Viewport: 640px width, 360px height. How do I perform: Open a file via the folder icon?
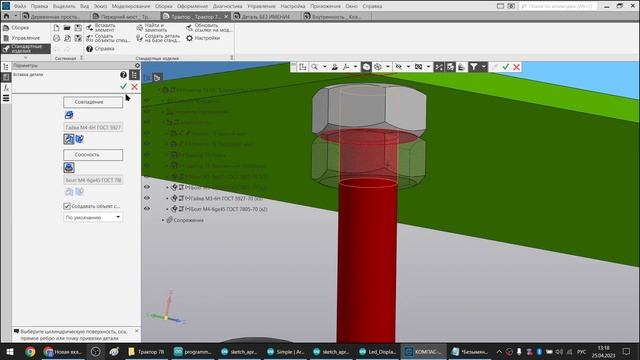click(x=67, y=28)
